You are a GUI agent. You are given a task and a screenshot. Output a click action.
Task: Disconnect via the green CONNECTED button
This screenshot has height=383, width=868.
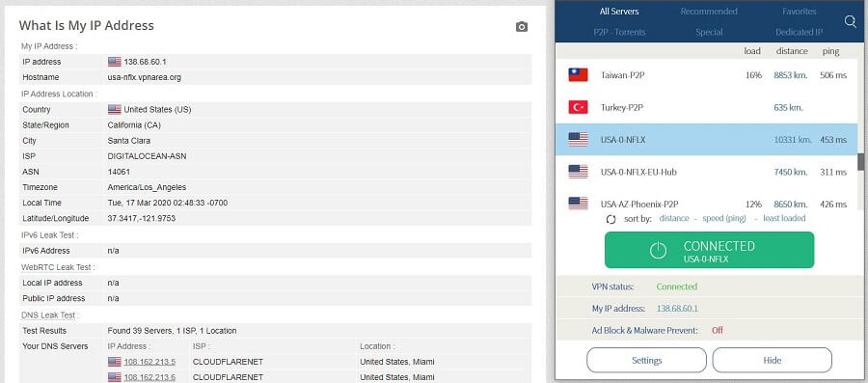point(709,250)
